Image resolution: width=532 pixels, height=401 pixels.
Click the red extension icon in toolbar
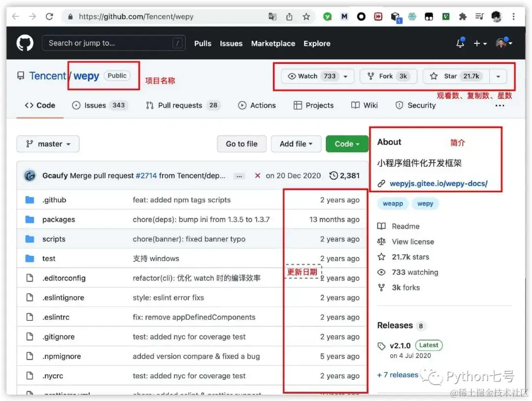pyautogui.click(x=378, y=16)
